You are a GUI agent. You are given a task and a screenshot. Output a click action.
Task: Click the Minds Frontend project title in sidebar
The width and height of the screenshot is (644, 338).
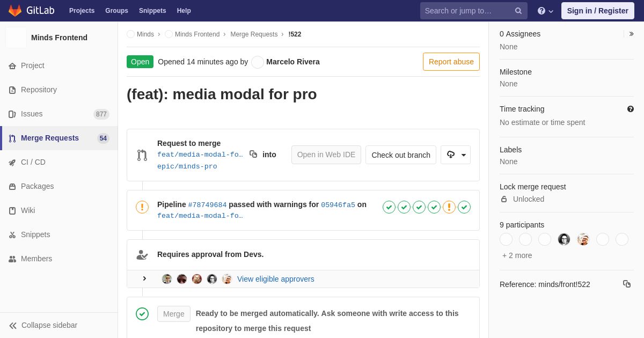tap(59, 38)
